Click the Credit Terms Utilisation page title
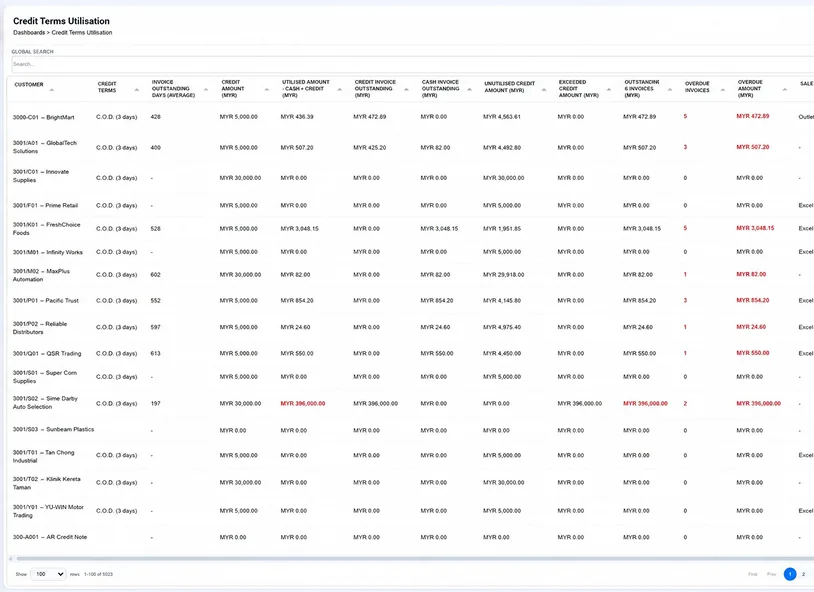Screen dimensions: 814x592 (61, 21)
